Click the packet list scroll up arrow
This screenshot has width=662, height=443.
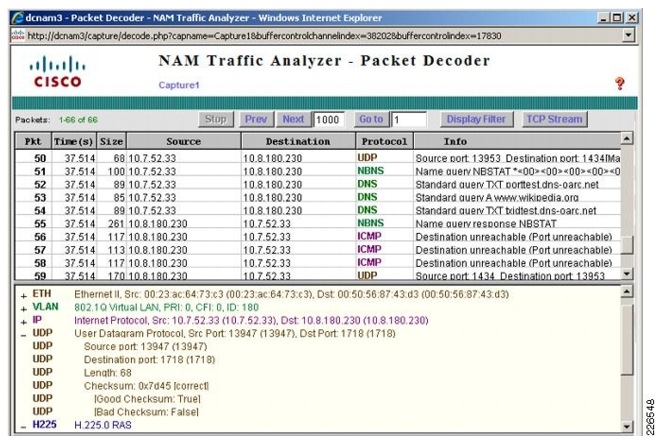pyautogui.click(x=627, y=139)
